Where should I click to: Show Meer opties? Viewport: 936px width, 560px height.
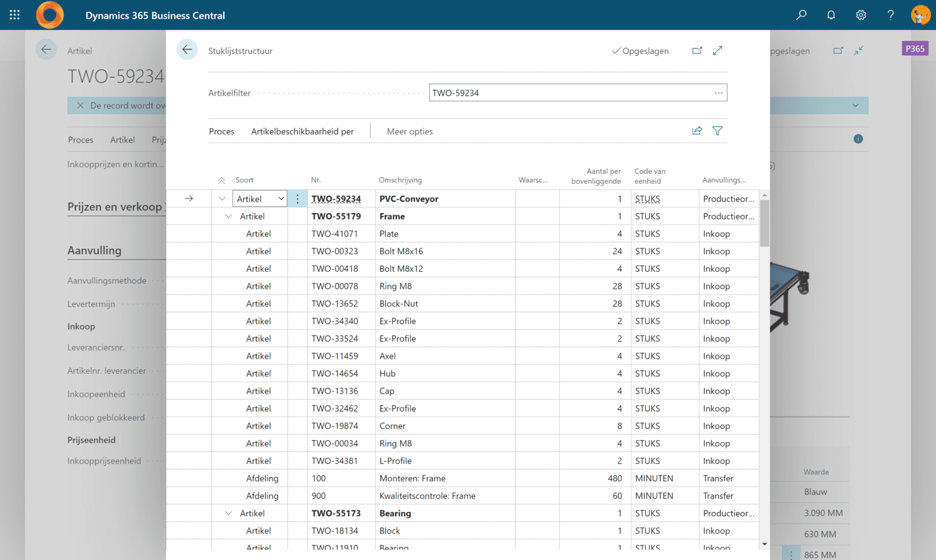410,132
